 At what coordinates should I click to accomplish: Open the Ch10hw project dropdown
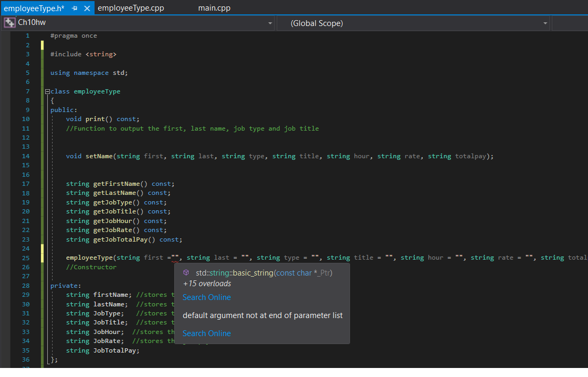click(270, 23)
